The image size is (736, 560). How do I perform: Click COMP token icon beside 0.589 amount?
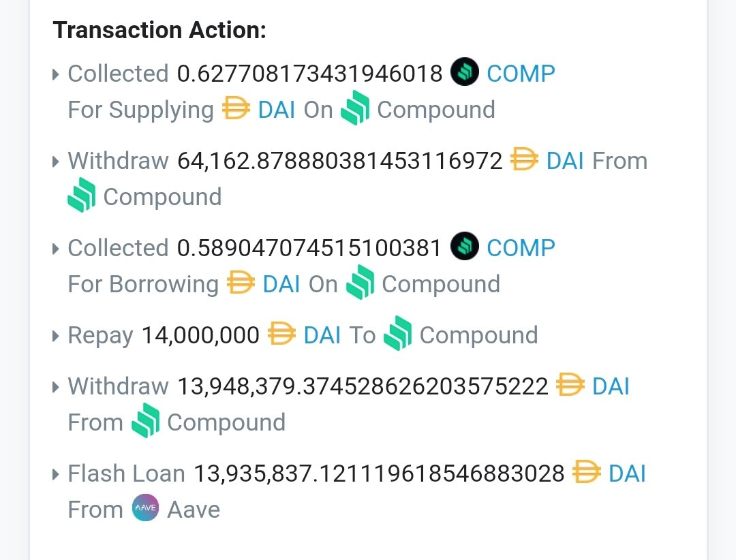point(465,246)
